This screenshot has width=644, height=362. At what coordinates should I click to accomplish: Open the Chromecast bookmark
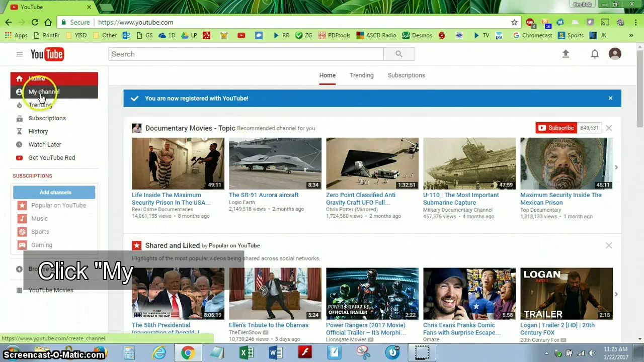pos(532,35)
